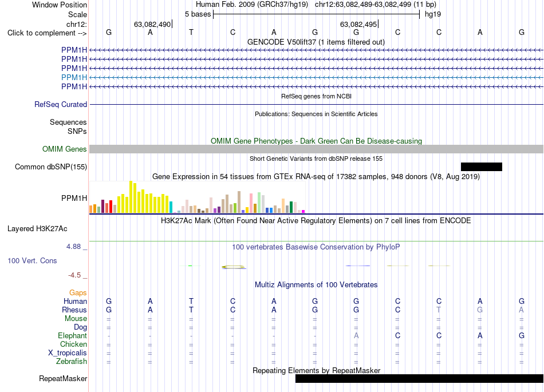This screenshot has height=392, width=544.
Task: Click the faded T mismatch in Rhesus row
Action: coord(439,310)
